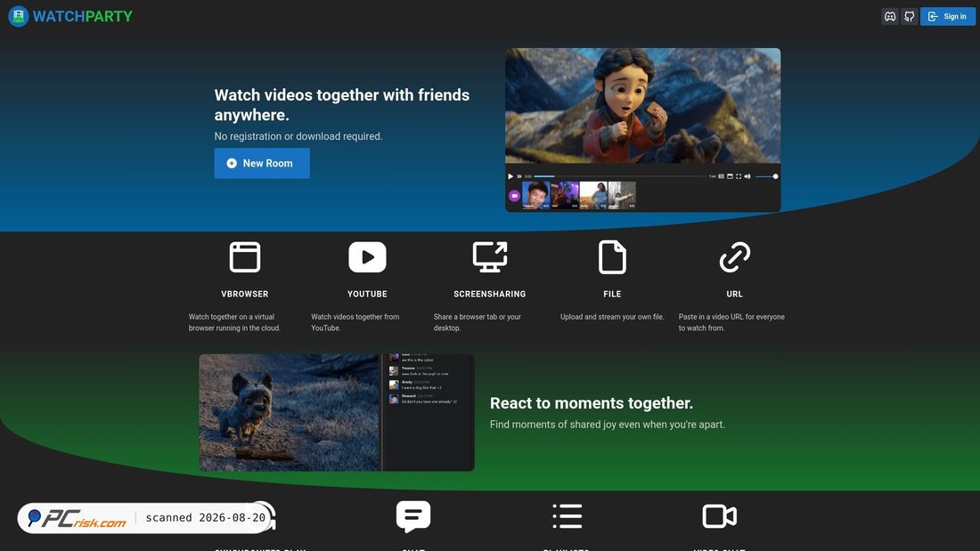
Task: Click the fourth participant thumbnail hugging tree
Action: [622, 195]
